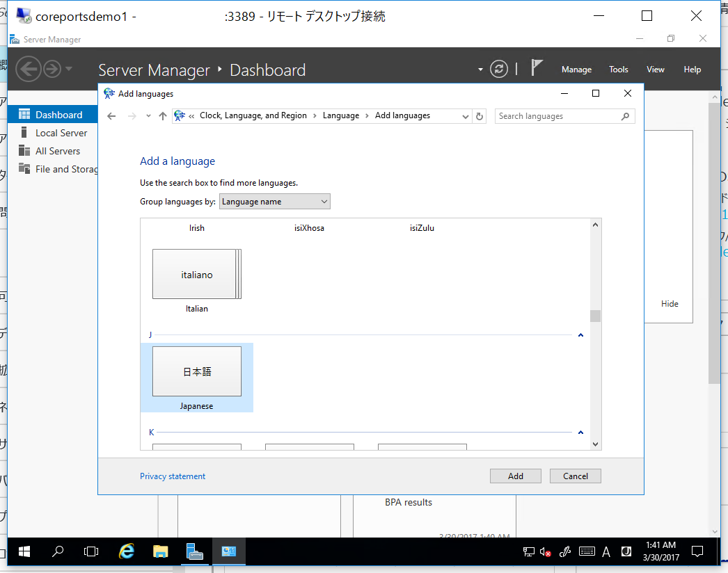Click the search magnifier icon

pyautogui.click(x=626, y=116)
